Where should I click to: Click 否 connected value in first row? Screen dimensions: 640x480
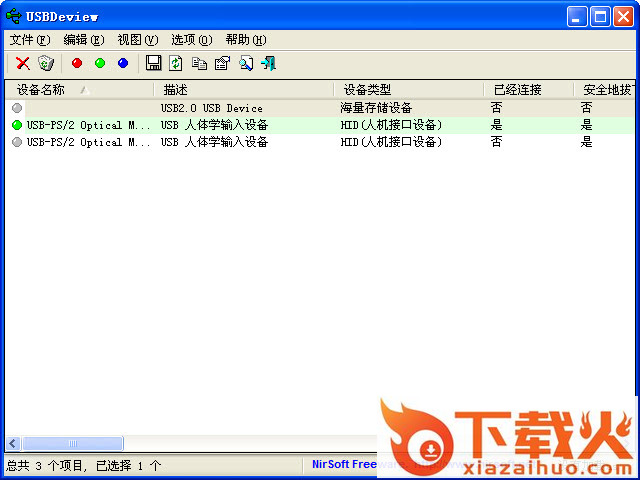click(496, 108)
